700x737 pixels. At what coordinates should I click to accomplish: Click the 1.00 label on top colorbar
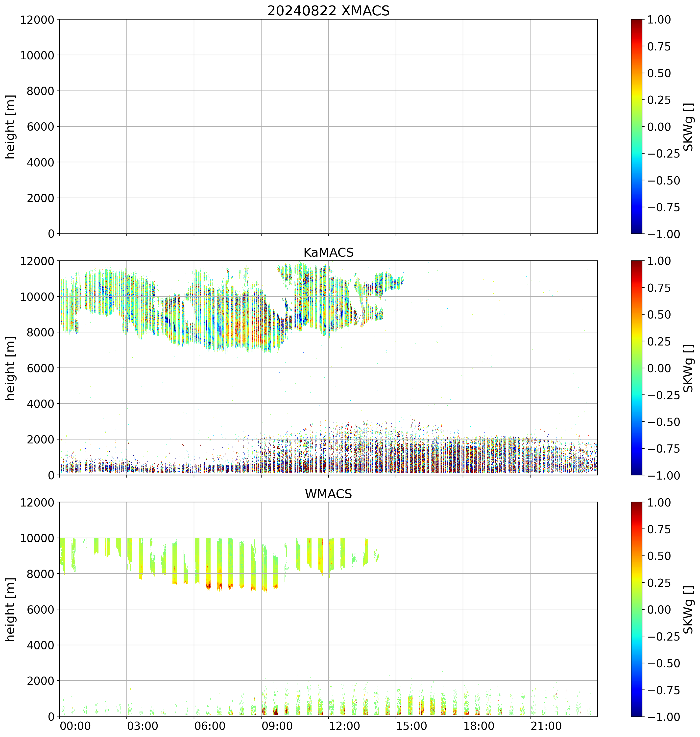click(659, 20)
